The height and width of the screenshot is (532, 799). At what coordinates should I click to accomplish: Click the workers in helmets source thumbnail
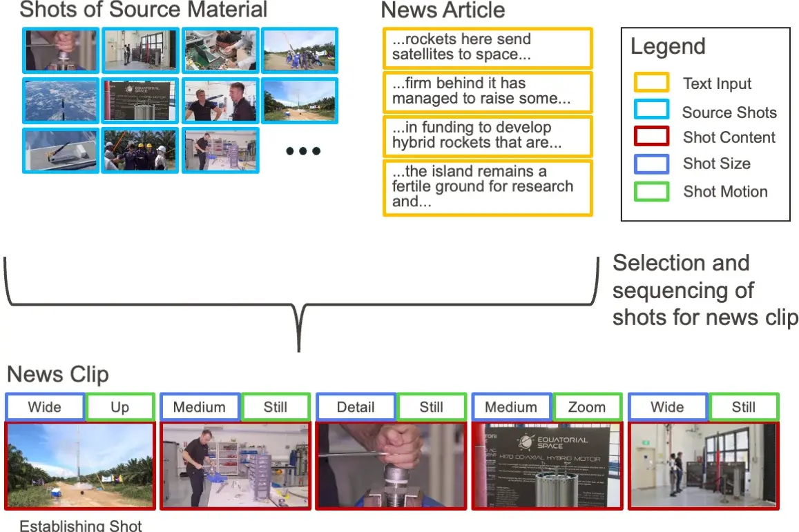pos(141,149)
